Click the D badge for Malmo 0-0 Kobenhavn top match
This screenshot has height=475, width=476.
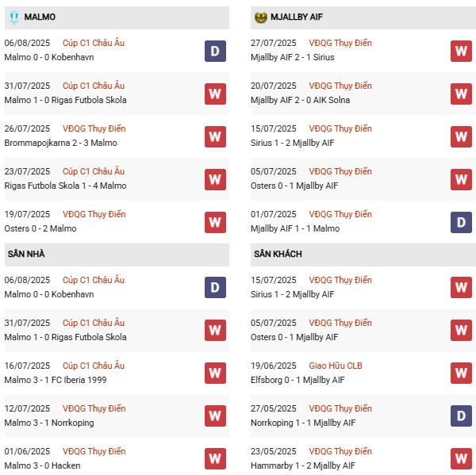click(x=215, y=51)
